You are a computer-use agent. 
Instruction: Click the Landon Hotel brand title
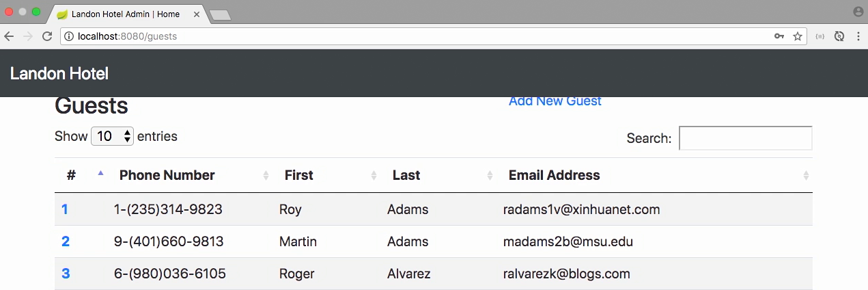(59, 74)
